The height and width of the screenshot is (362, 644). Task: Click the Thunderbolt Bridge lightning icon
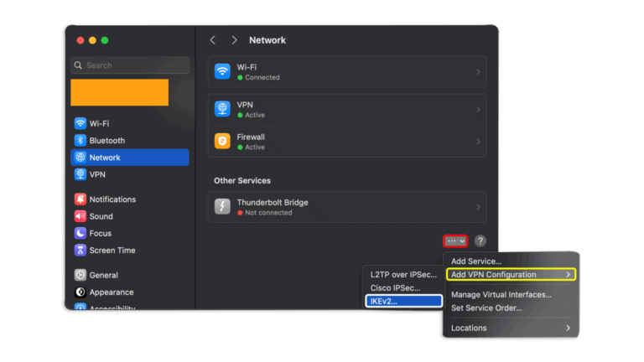click(222, 206)
